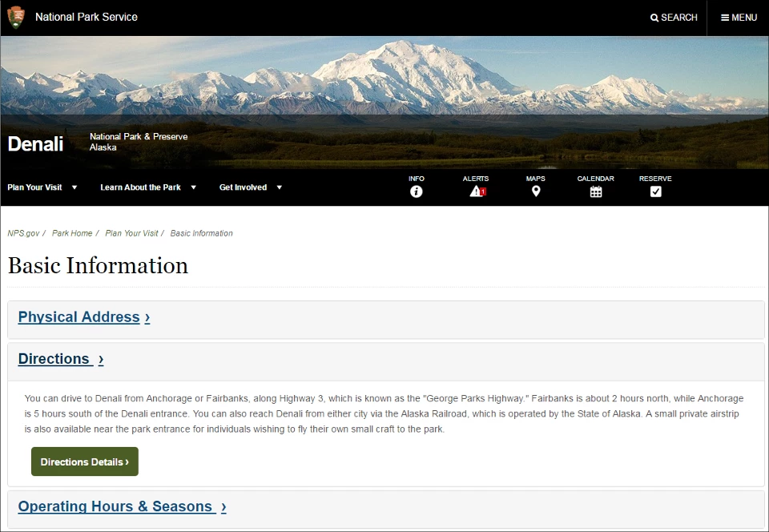Navigate to Park Home via breadcrumb

pyautogui.click(x=71, y=233)
